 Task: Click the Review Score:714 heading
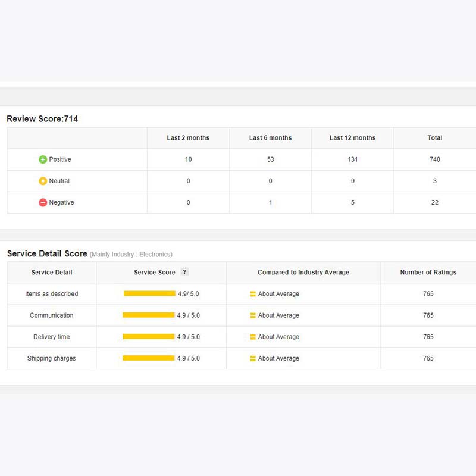coord(42,119)
